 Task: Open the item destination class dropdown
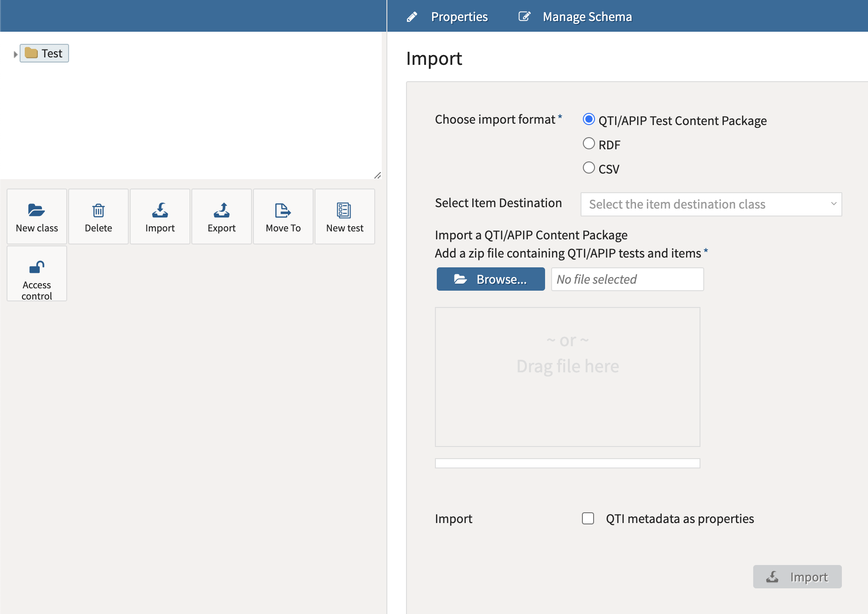710,204
